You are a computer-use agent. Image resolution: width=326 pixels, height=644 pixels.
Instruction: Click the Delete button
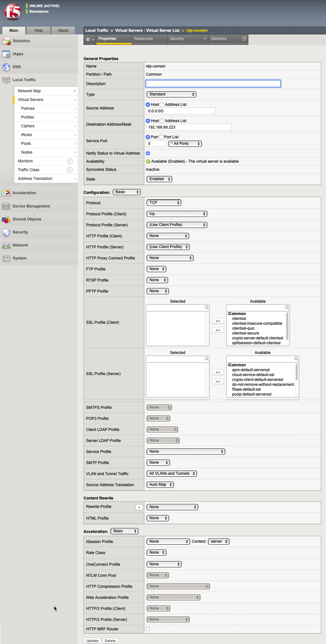(110, 641)
